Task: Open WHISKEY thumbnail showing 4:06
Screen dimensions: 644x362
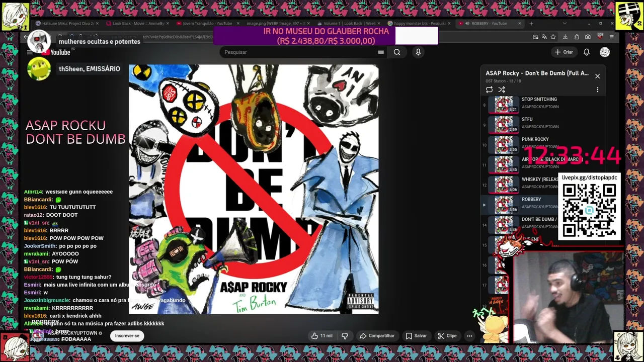Action: (504, 184)
